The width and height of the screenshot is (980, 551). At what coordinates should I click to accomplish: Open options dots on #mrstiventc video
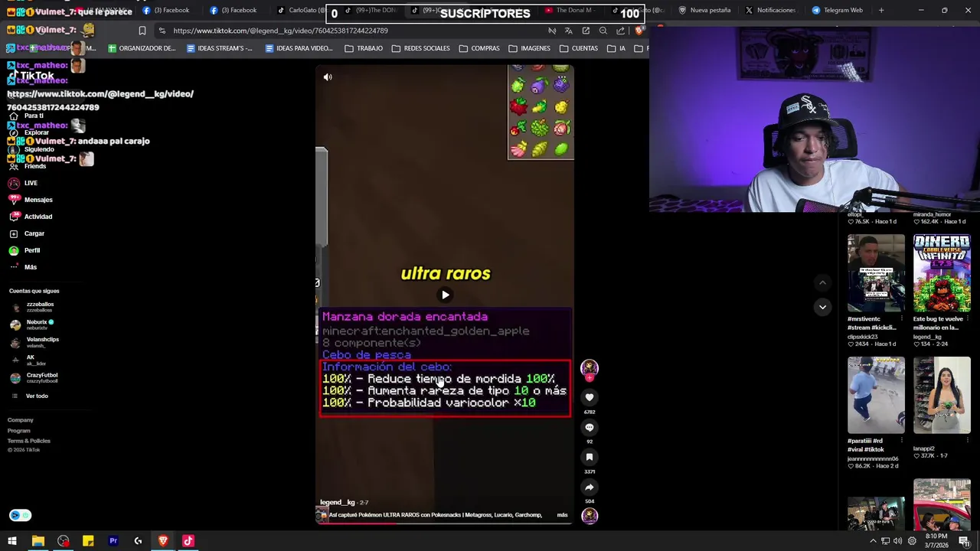coord(902,319)
